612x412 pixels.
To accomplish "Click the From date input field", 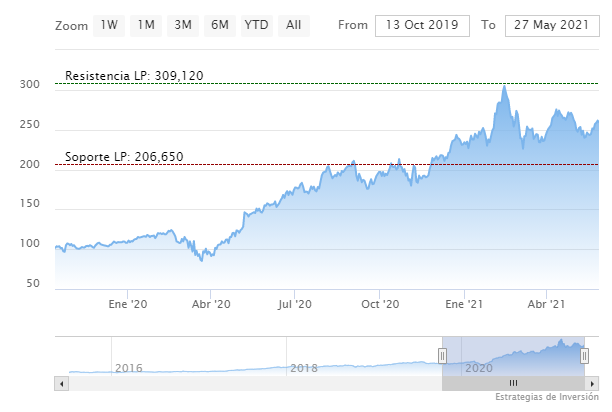I will click(422, 25).
